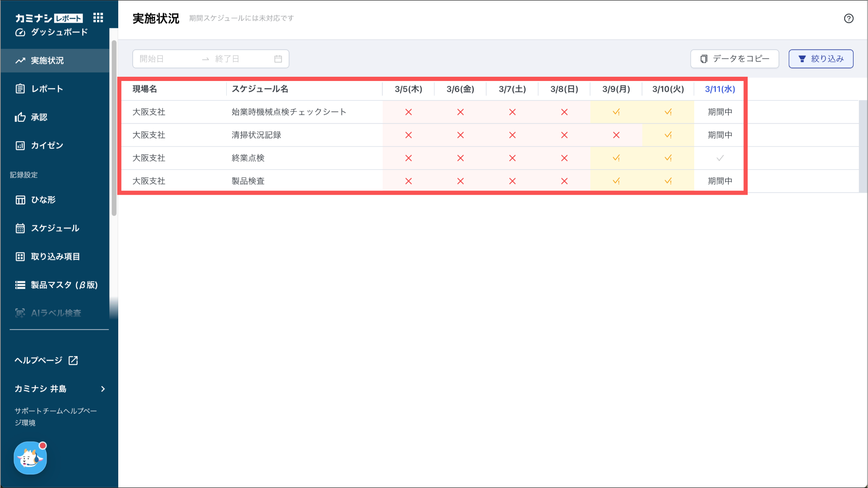Select スケジュール in the sidebar
The height and width of the screenshot is (488, 868).
click(55, 228)
